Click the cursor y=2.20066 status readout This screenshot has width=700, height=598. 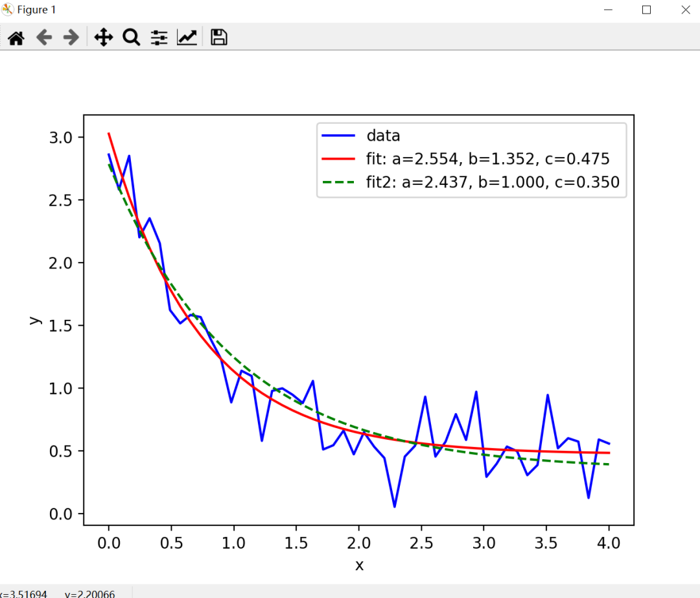click(x=89, y=594)
